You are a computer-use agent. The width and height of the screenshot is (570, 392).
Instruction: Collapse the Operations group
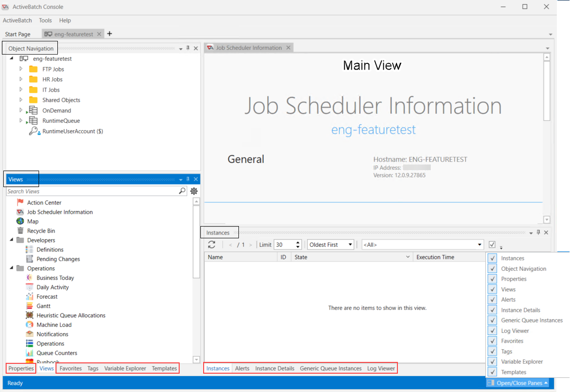click(x=11, y=268)
